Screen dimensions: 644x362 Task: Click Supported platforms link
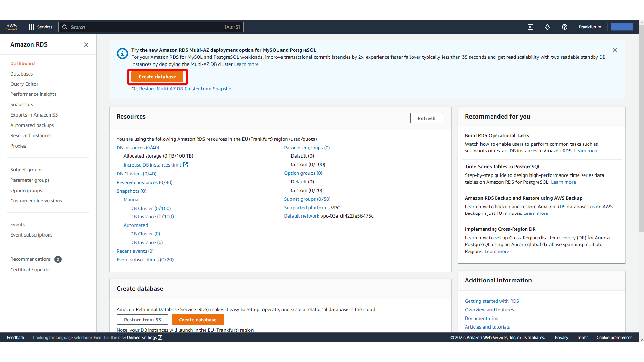[307, 208]
